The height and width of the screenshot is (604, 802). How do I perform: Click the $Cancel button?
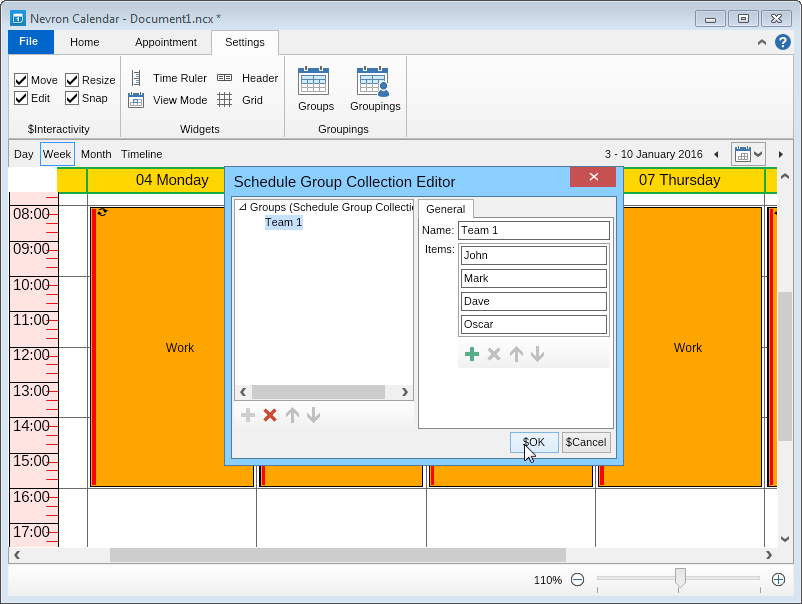[x=586, y=442]
